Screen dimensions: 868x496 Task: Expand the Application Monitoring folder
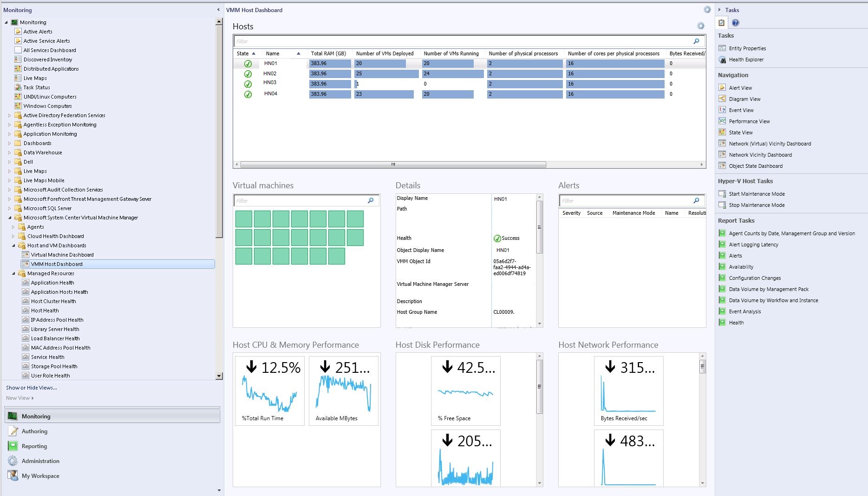click(x=9, y=134)
